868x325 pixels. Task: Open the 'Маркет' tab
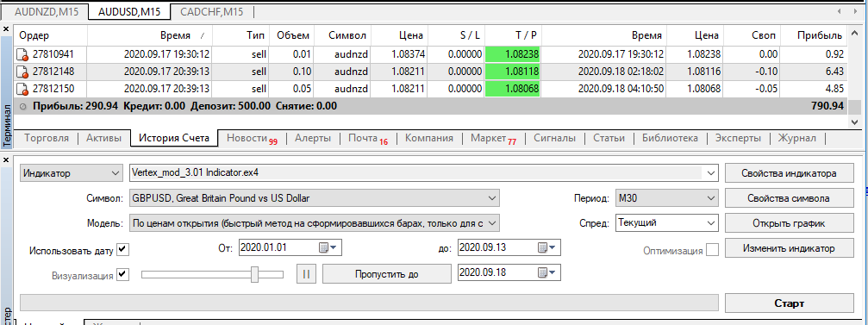click(493, 138)
